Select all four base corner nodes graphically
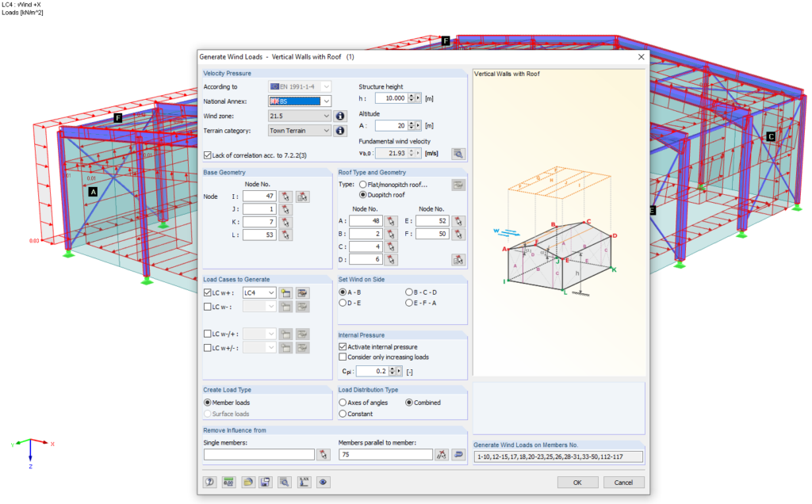The width and height of the screenshot is (812, 504). 303,197
